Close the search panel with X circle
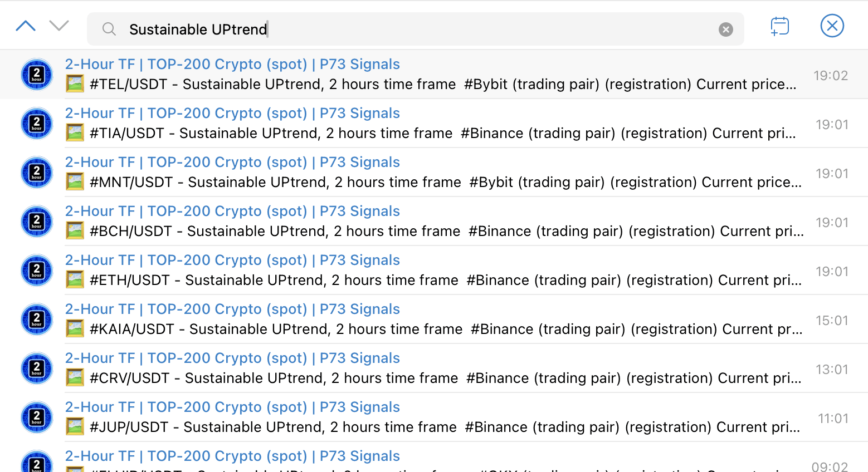This screenshot has width=868, height=472. click(x=832, y=26)
